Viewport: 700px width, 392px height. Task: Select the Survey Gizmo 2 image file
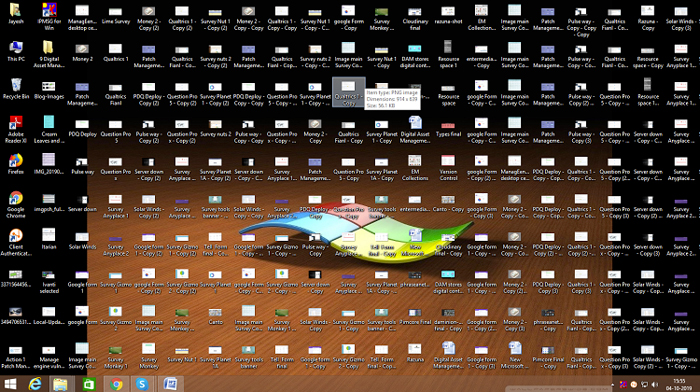point(116,318)
